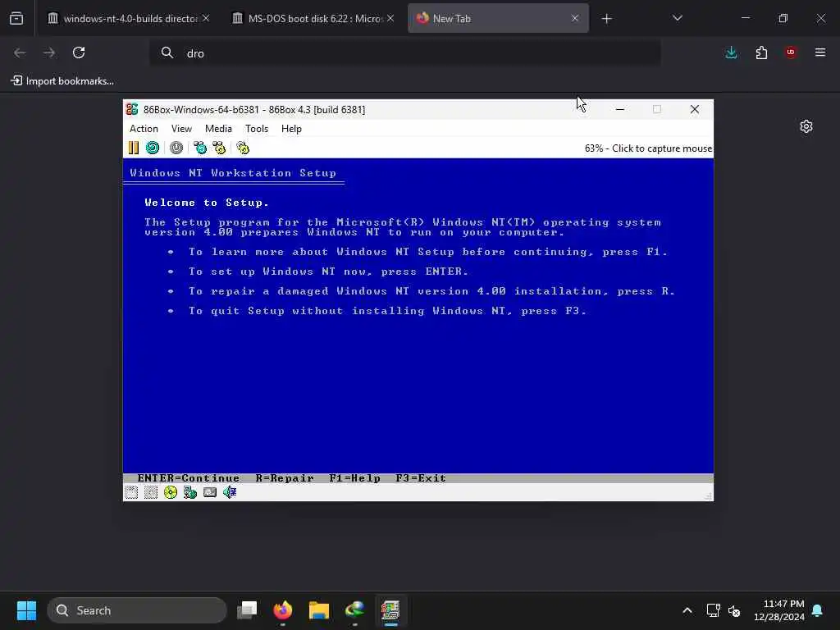Click R=Repair status bar text
Viewport: 840px width, 630px height.
point(285,478)
